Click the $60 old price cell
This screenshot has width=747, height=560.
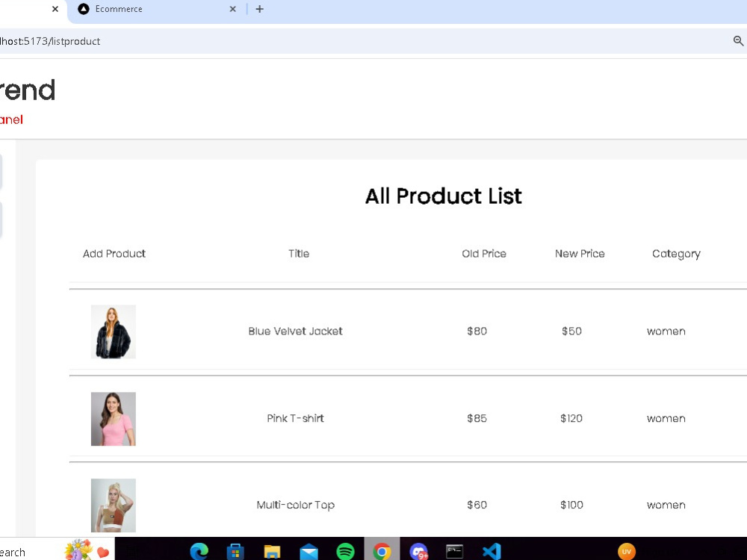point(477,505)
